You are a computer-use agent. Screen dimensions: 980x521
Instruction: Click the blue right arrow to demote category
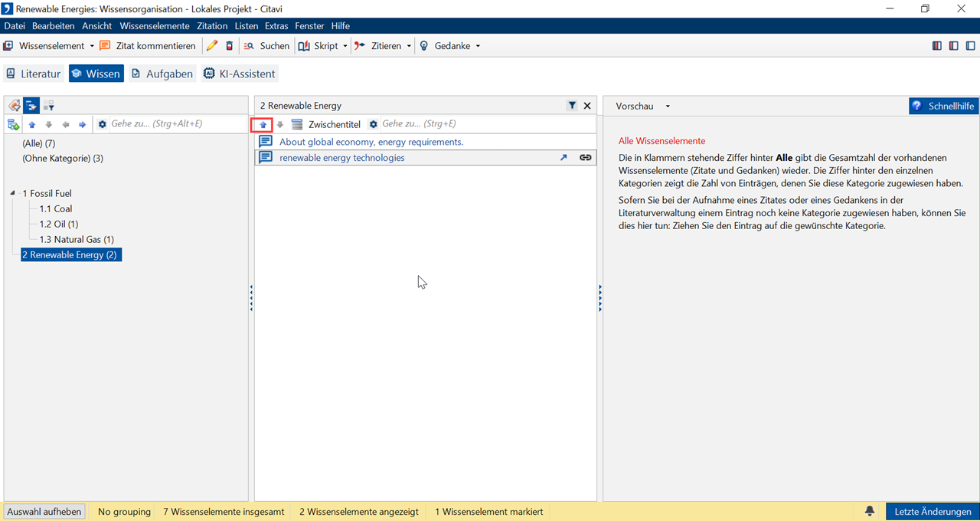[83, 124]
